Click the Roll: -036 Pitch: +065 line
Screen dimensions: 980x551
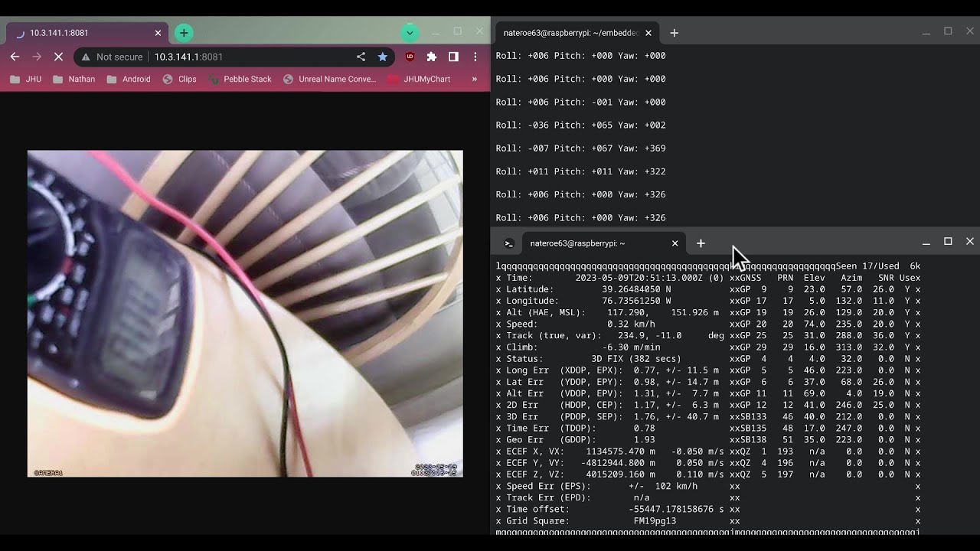pos(580,125)
